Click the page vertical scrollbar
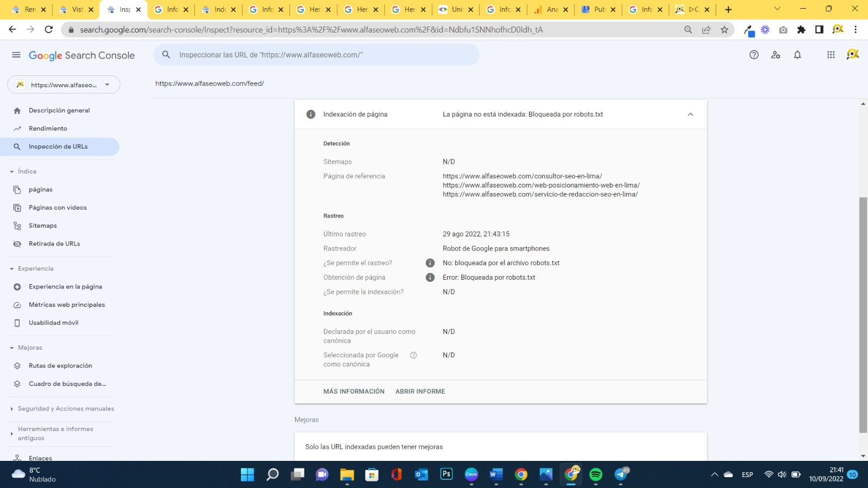The width and height of the screenshot is (868, 488). [x=863, y=314]
